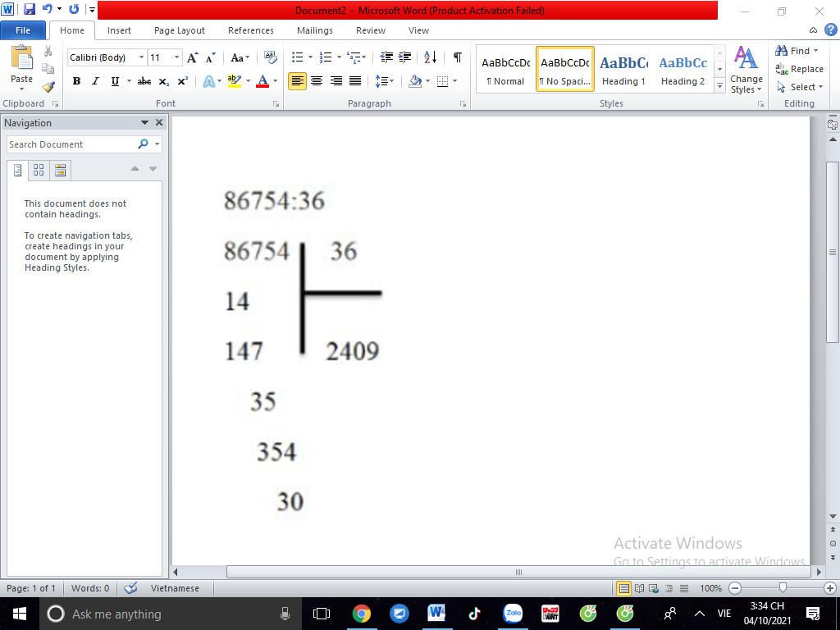Apply strikethrough with the abc icon
840x630 pixels.
pos(144,81)
